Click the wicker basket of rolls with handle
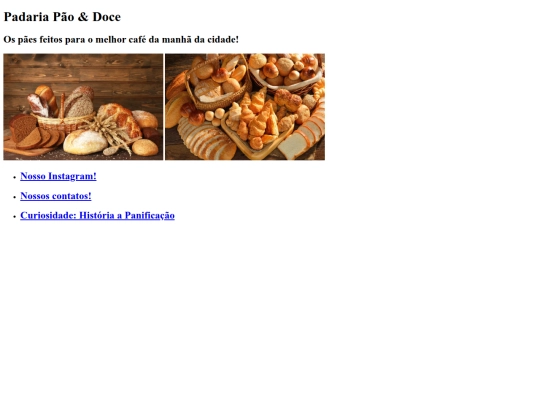The image size is (540, 405). pyautogui.click(x=218, y=83)
